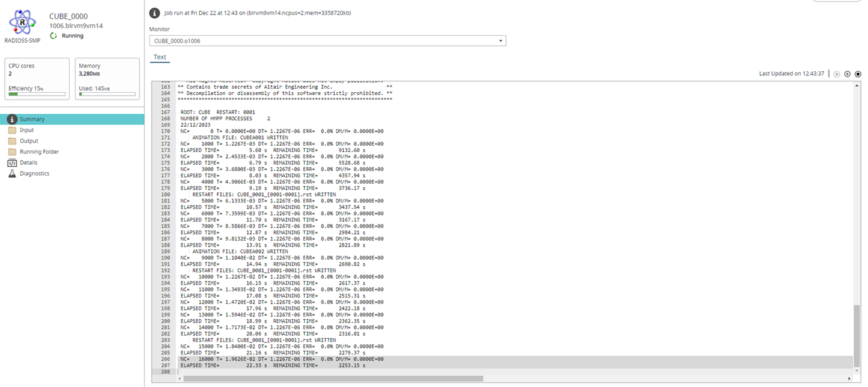The image size is (868, 387).
Task: Click the log scrollbar up arrow
Action: (x=857, y=85)
